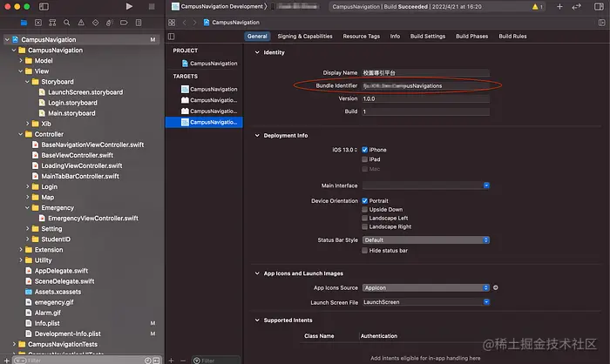610x364 pixels.
Task: Enable Landscape Left orientation
Action: tap(365, 219)
